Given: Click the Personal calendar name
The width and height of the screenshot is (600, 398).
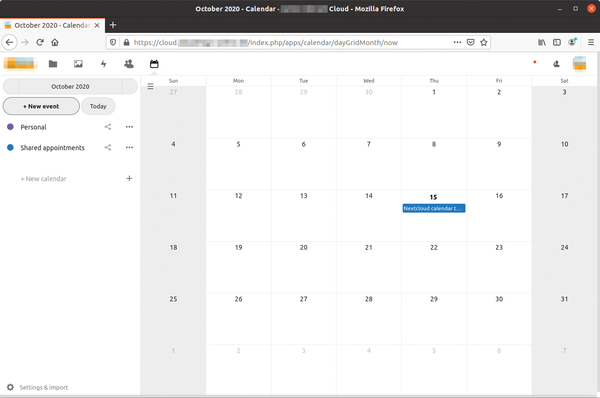Looking at the screenshot, I should (33, 127).
